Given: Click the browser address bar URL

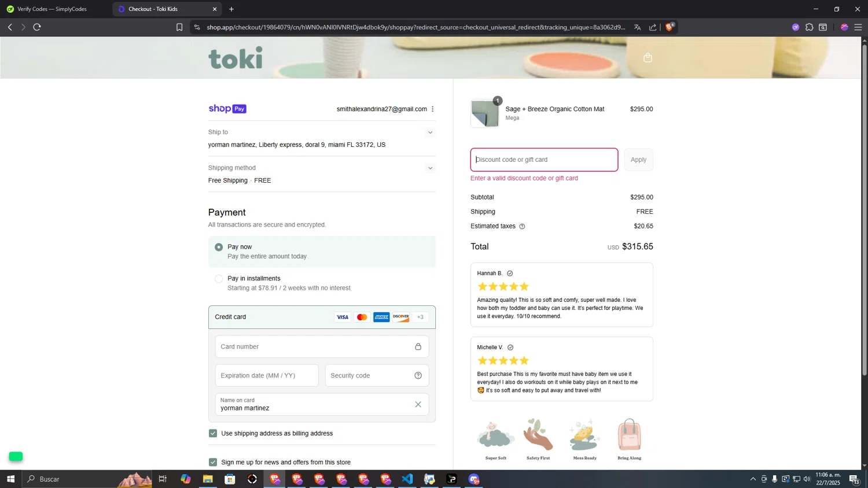Looking at the screenshot, I should [x=416, y=27].
